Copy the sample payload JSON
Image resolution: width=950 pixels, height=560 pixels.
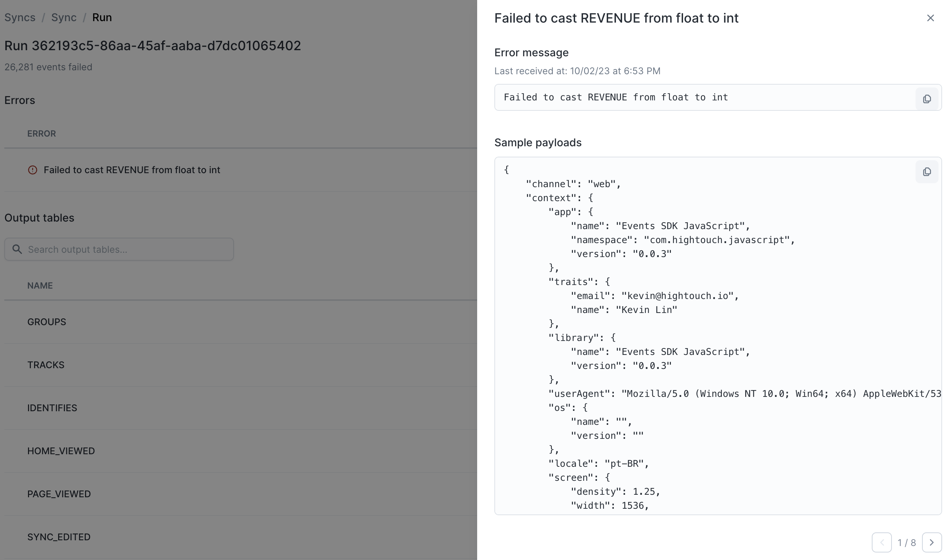pyautogui.click(x=926, y=172)
